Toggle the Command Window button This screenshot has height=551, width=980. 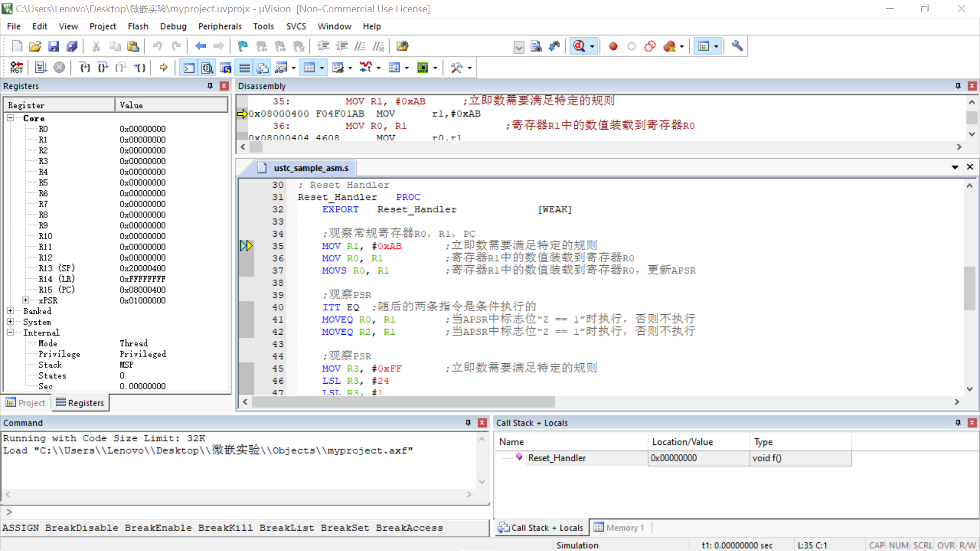tap(189, 67)
